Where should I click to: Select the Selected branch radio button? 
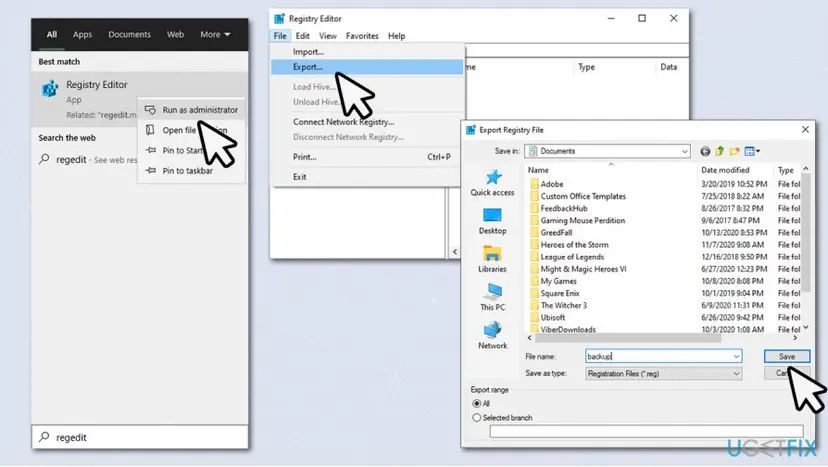point(477,418)
